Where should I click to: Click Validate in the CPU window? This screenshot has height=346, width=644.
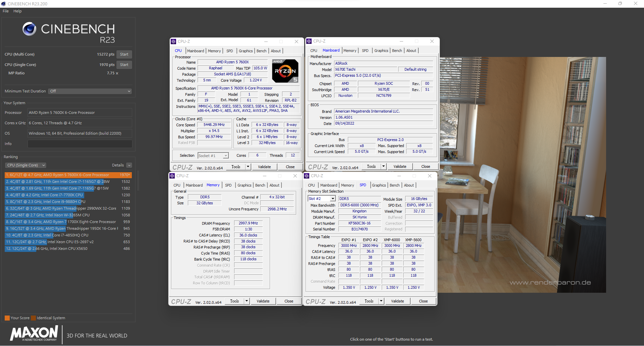click(x=264, y=167)
